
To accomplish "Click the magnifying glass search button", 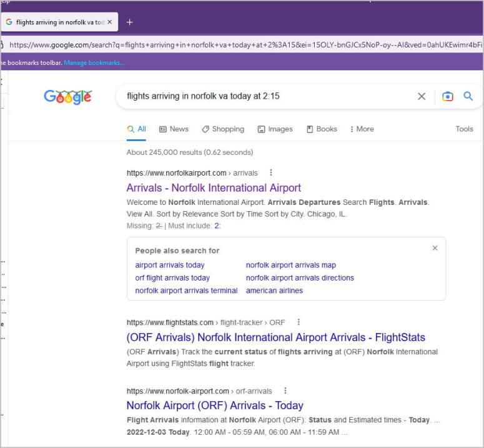I will pyautogui.click(x=468, y=96).
